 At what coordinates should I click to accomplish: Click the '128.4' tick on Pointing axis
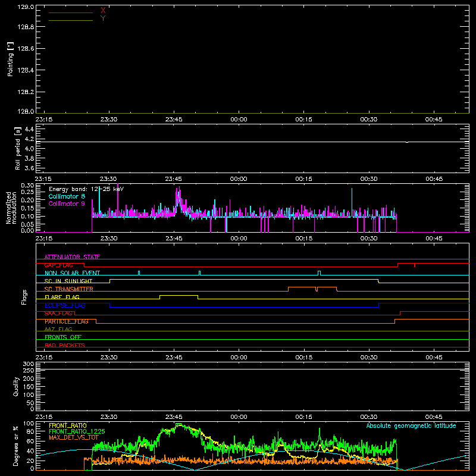26,70
